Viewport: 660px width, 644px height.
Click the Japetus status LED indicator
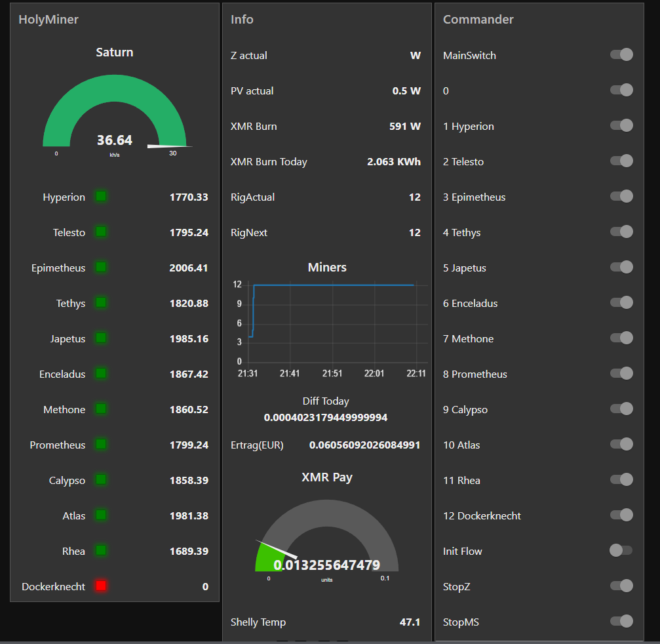(x=101, y=338)
